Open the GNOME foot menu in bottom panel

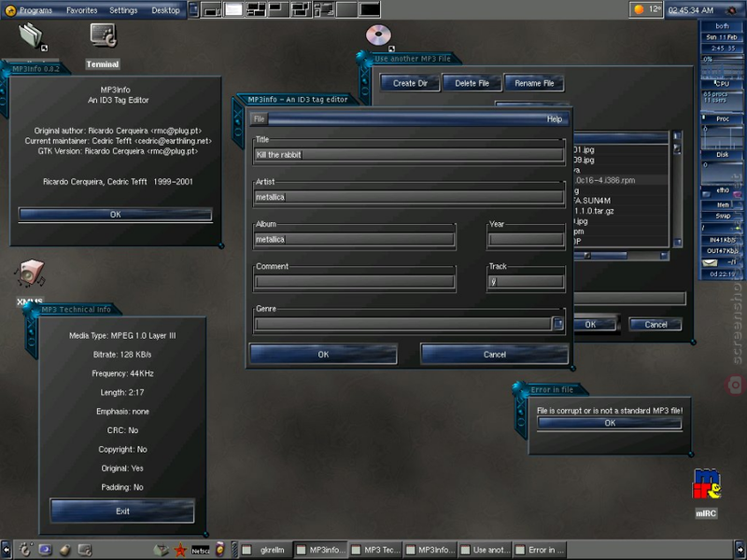pyautogui.click(x=25, y=550)
